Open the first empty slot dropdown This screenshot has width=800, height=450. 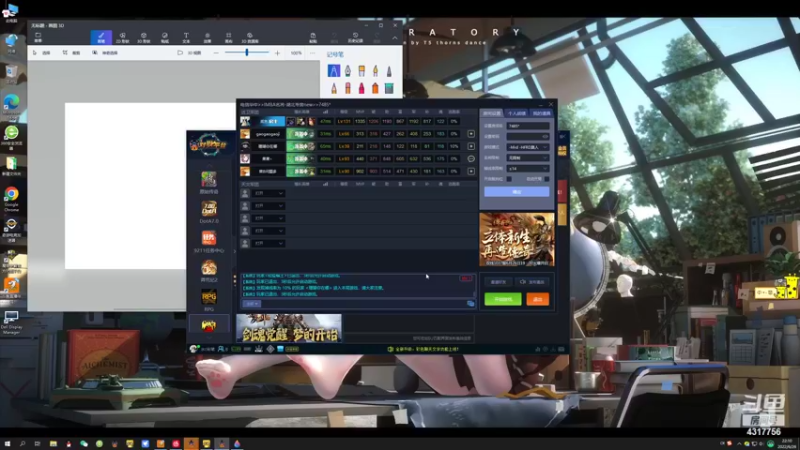point(269,193)
